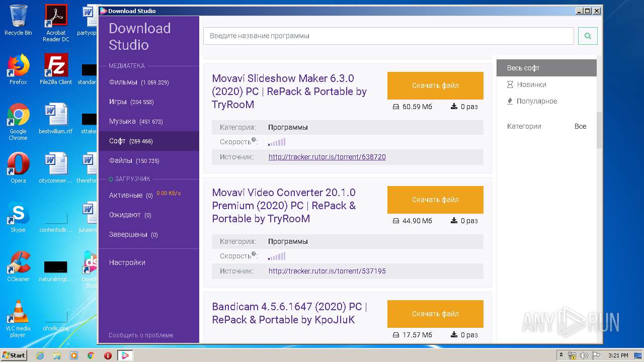Select the Популярное filter
The width and height of the screenshot is (644, 362).
click(546, 101)
